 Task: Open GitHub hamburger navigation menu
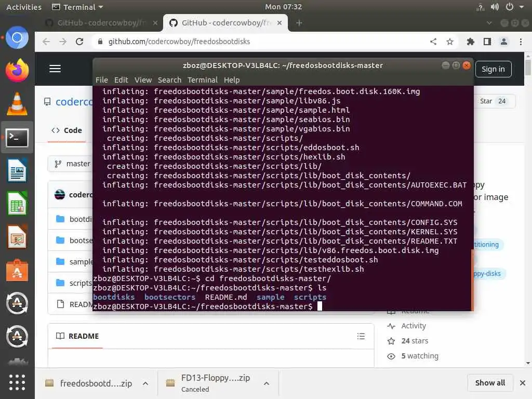tap(55, 69)
